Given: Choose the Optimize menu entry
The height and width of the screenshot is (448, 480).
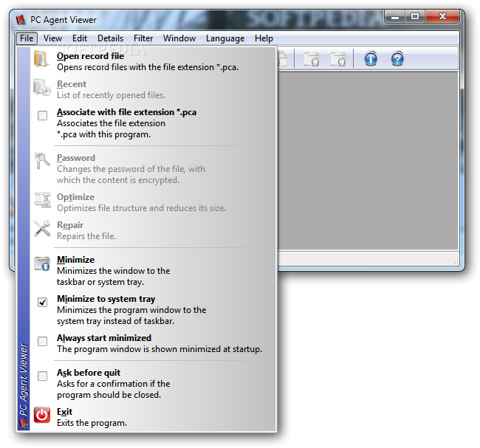Looking at the screenshot, I should tap(153, 202).
